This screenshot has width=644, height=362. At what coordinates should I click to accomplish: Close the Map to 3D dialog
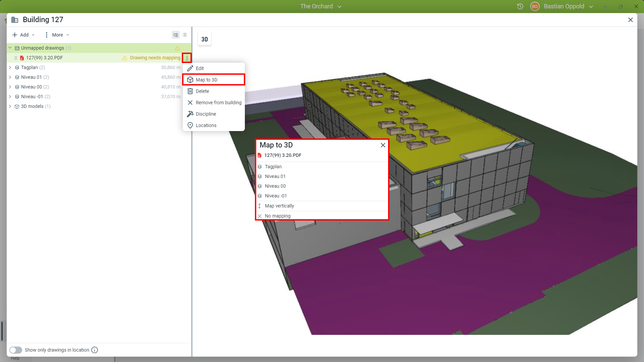coord(383,145)
